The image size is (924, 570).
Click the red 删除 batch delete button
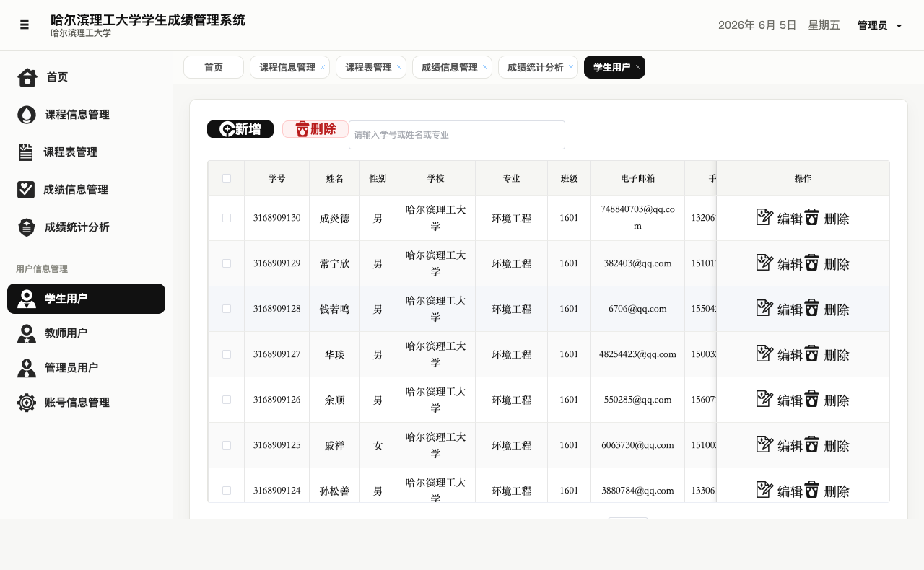coord(315,129)
